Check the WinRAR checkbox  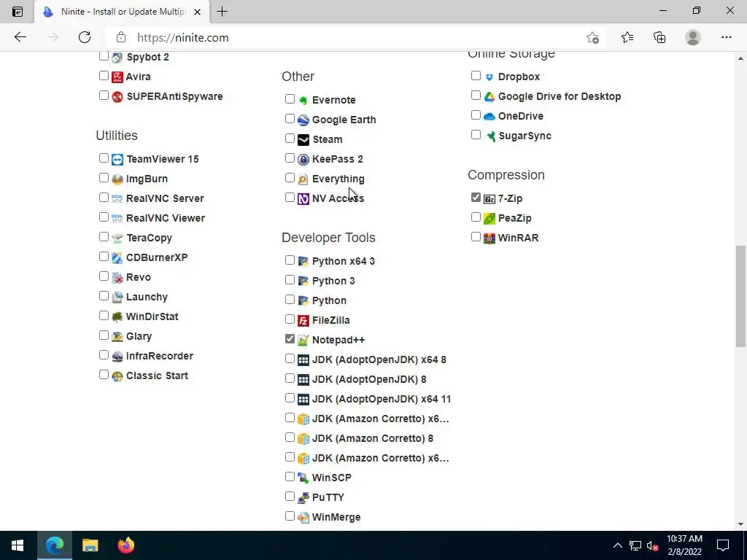476,237
